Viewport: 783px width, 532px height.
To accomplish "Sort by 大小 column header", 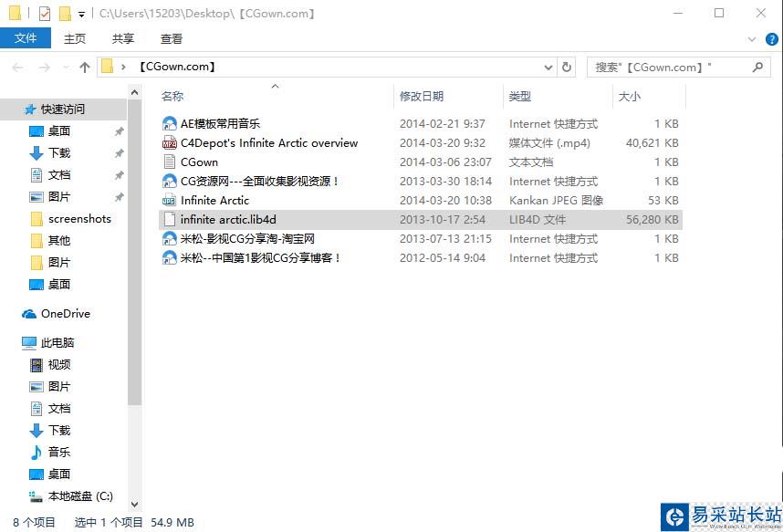I will pyautogui.click(x=630, y=97).
